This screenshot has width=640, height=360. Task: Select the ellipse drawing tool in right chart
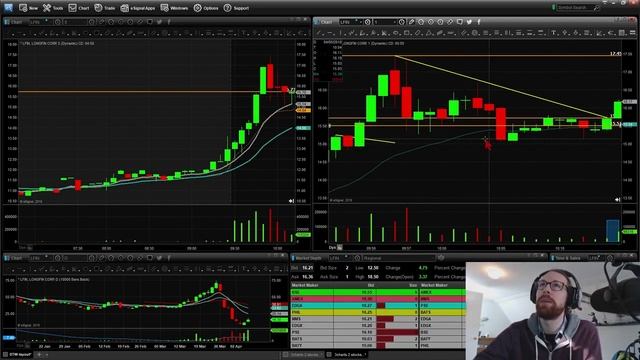coord(396,33)
